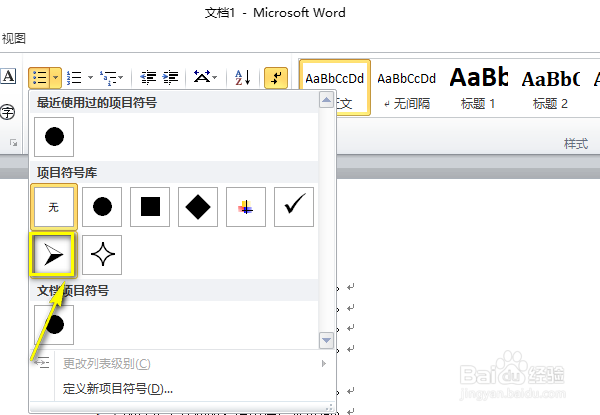600x415 pixels.
Task: Click the enclosed character 字 icon
Action: point(7,112)
